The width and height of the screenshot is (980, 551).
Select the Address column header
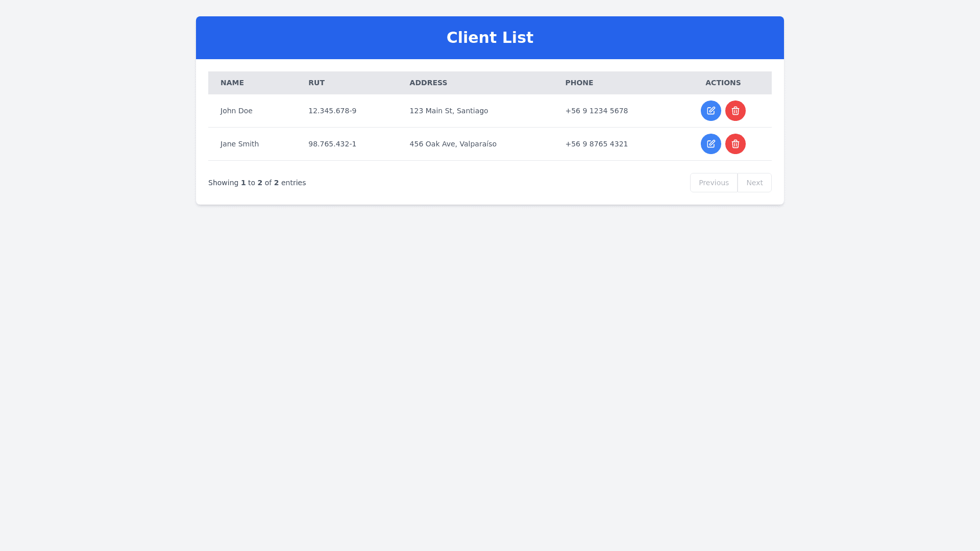coord(428,83)
